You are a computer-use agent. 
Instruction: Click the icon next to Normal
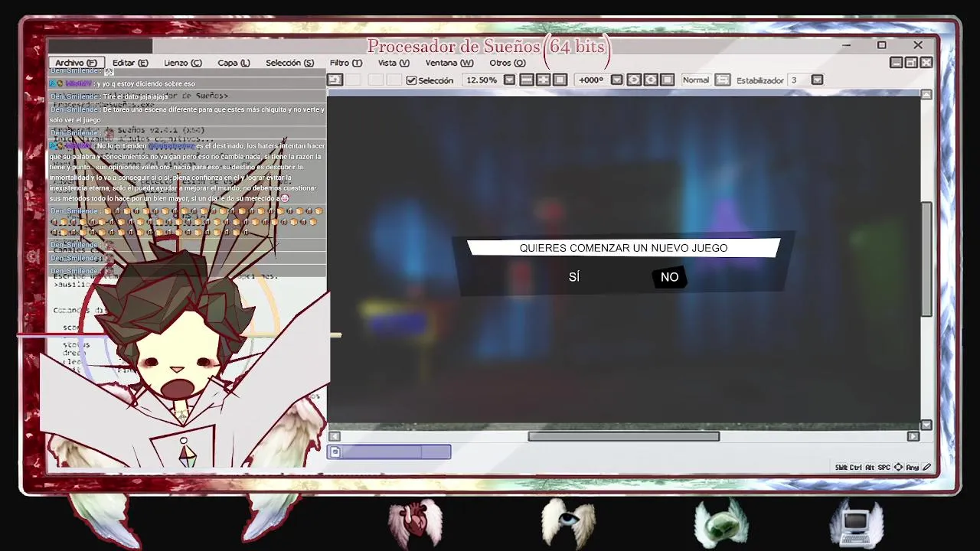click(723, 80)
